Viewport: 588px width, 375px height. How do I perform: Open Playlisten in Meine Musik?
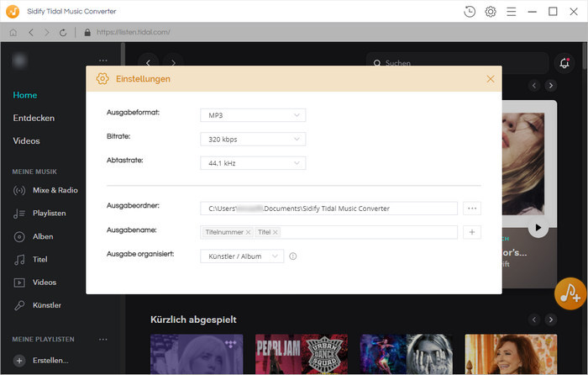tap(49, 214)
